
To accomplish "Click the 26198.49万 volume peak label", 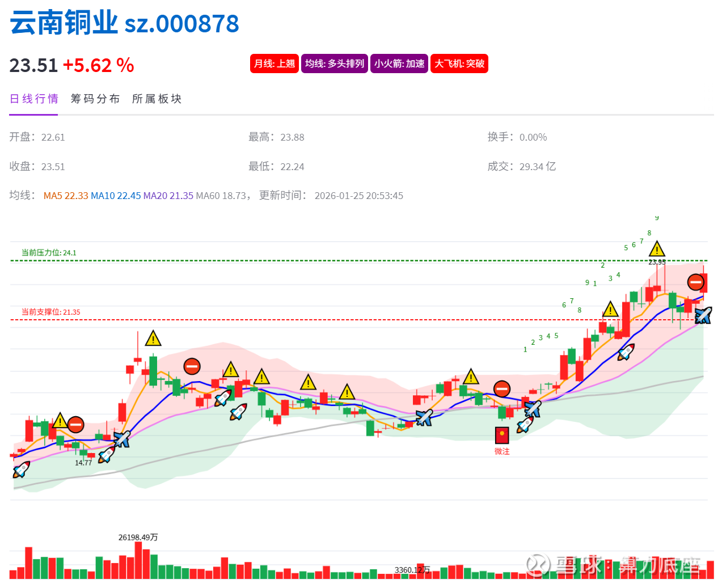I will coord(138,537).
